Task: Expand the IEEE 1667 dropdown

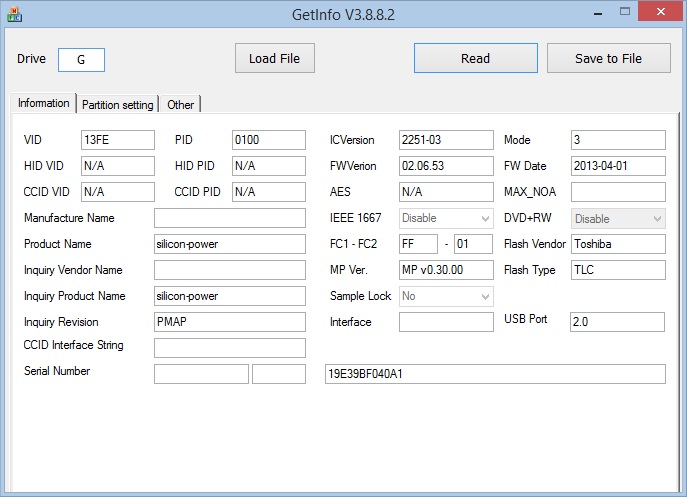Action: (446, 218)
